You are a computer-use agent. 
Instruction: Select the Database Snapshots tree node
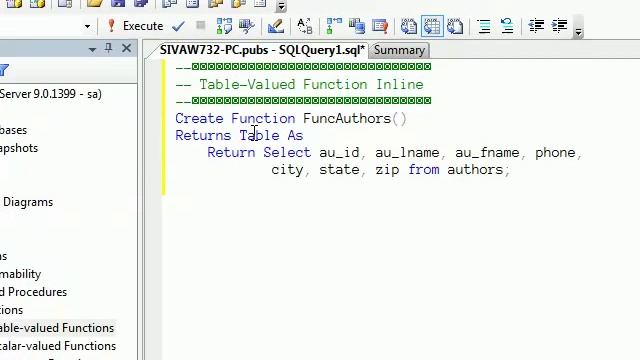[x=19, y=148]
